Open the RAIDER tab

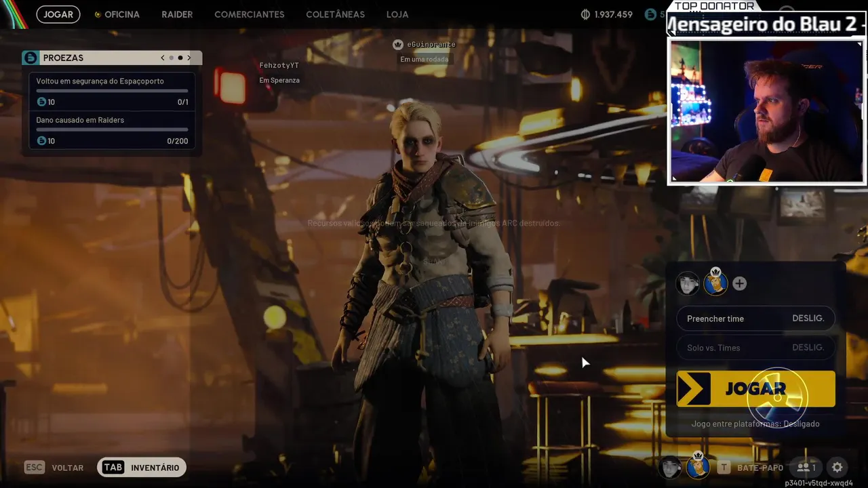coord(177,14)
